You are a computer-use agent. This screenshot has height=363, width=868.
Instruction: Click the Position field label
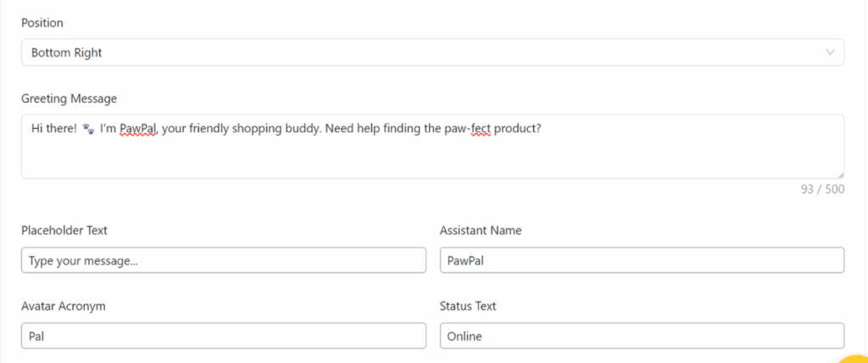click(x=42, y=23)
